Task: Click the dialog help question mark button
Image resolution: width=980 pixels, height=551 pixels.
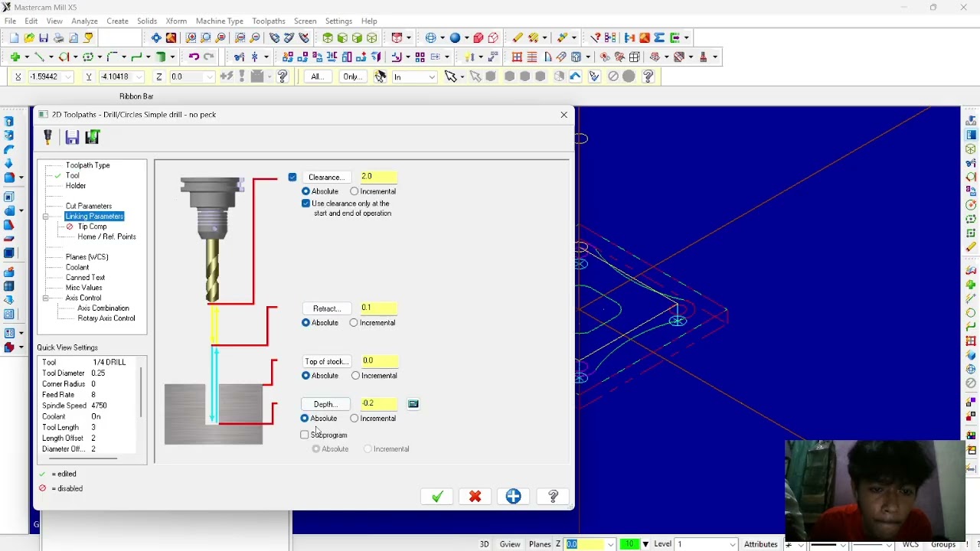Action: [x=553, y=497]
